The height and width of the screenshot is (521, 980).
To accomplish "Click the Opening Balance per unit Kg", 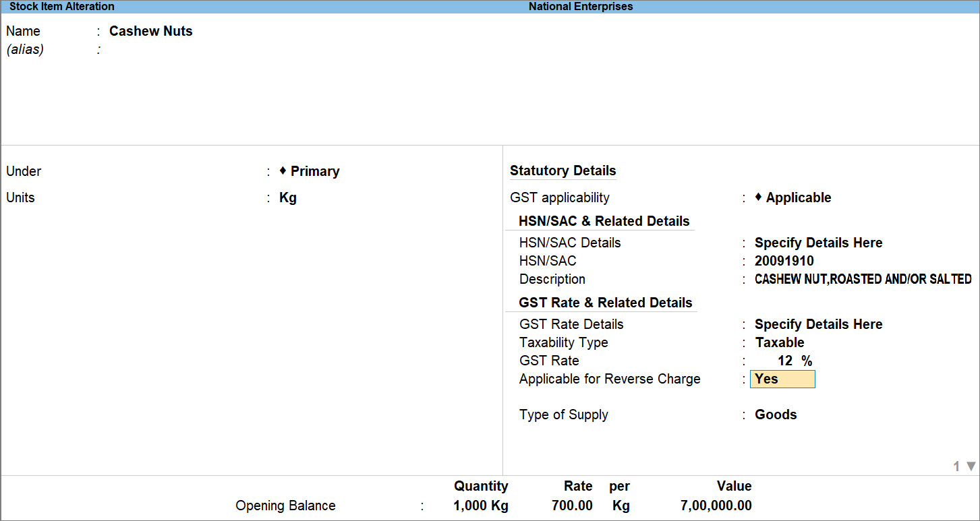I will (x=621, y=505).
